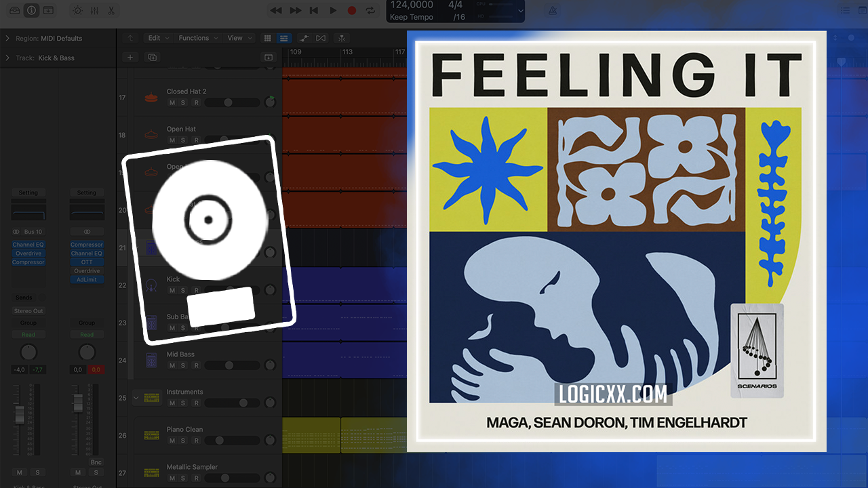The height and width of the screenshot is (488, 868).
Task: Click the Kick drum track icon
Action: [152, 285]
